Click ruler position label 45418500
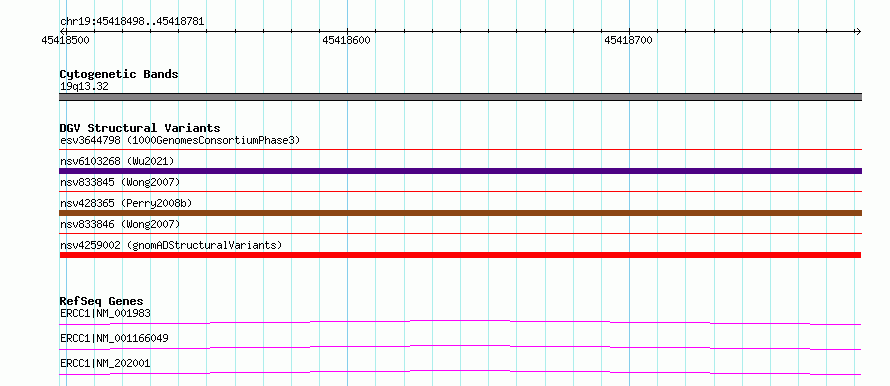Image resolution: width=890 pixels, height=386 pixels. click(x=65, y=40)
